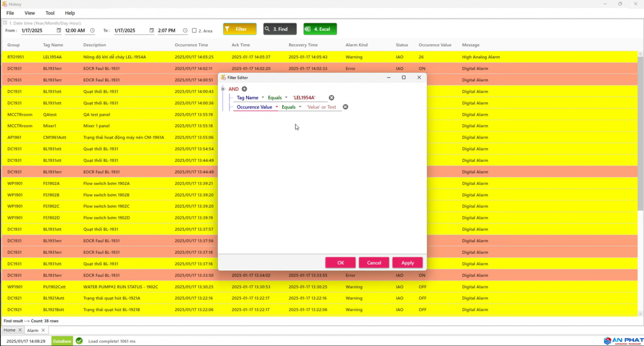Export results with the 4. Excel button
This screenshot has height=346, width=644.
(x=320, y=29)
